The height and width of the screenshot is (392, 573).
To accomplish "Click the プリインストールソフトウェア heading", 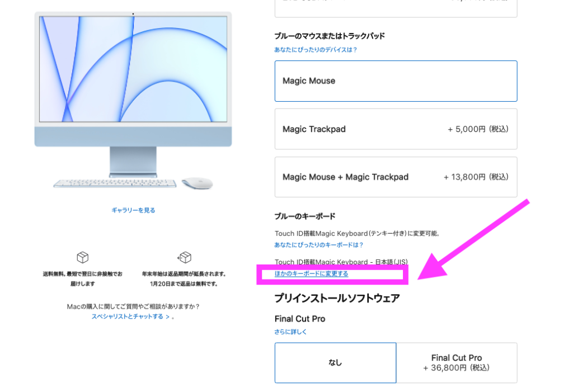I will point(337,298).
